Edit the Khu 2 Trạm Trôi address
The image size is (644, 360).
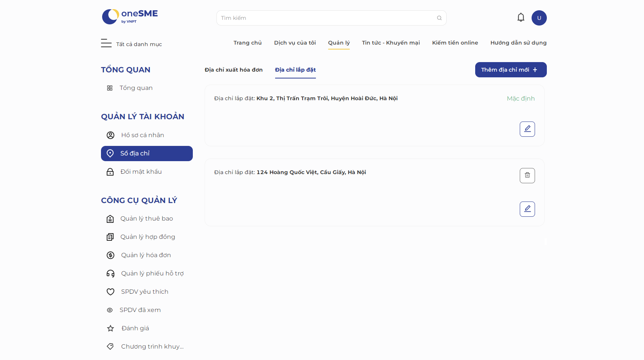(527, 129)
